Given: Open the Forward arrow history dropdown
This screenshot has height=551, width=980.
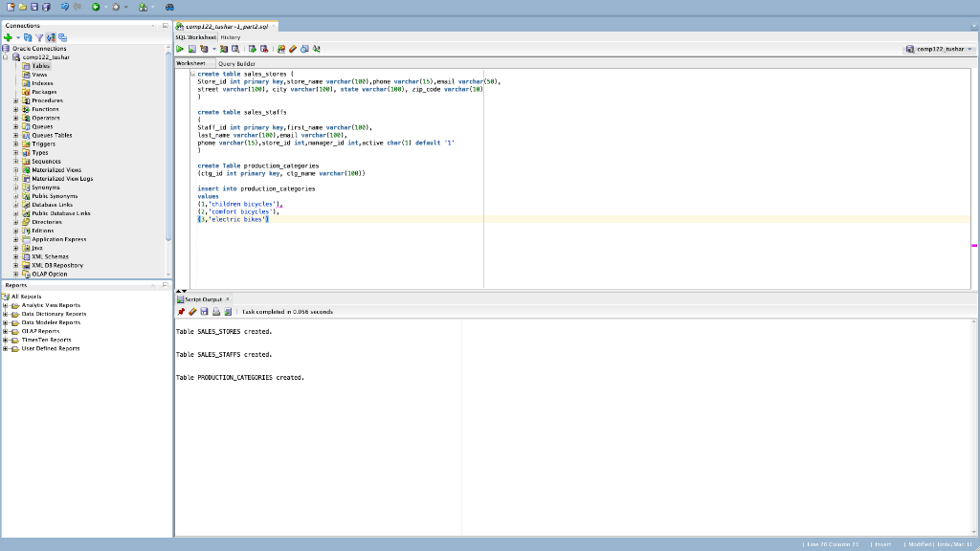Looking at the screenshot, I should click(x=125, y=7).
